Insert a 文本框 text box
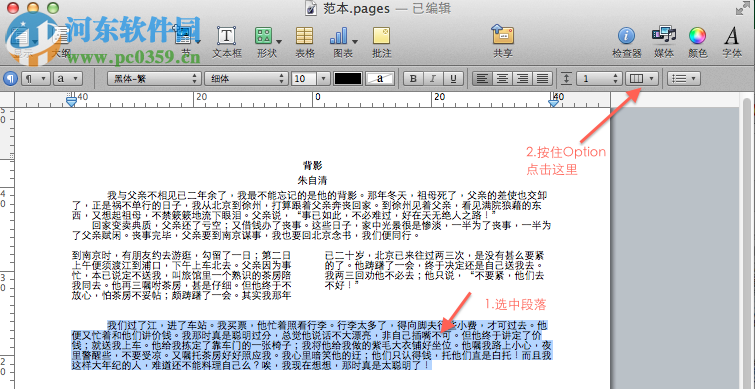The width and height of the screenshot is (755, 389). point(226,42)
